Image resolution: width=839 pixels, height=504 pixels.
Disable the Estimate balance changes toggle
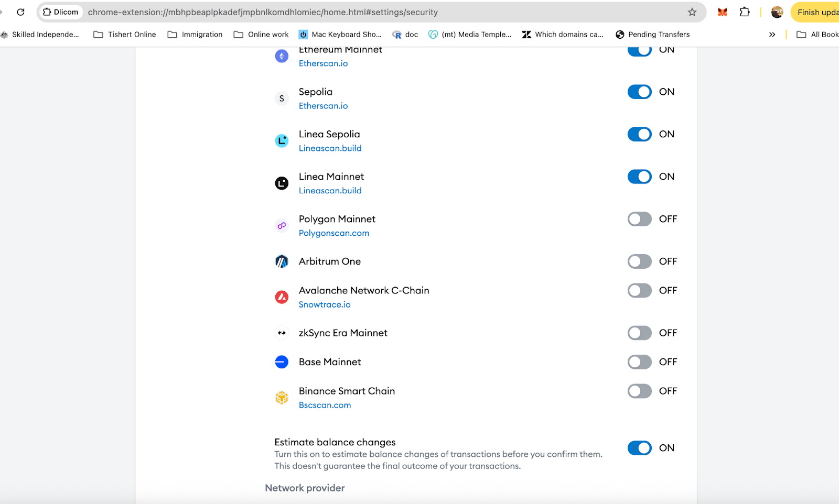(639, 448)
